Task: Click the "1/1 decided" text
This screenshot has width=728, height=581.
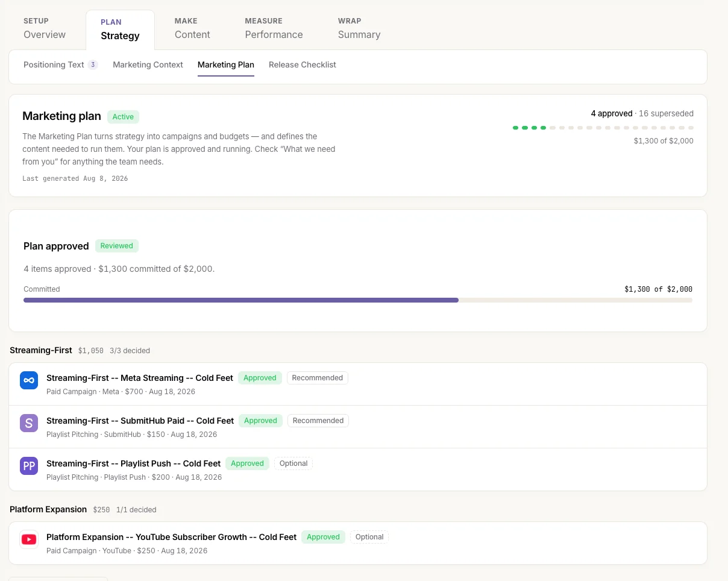Action: [x=136, y=509]
